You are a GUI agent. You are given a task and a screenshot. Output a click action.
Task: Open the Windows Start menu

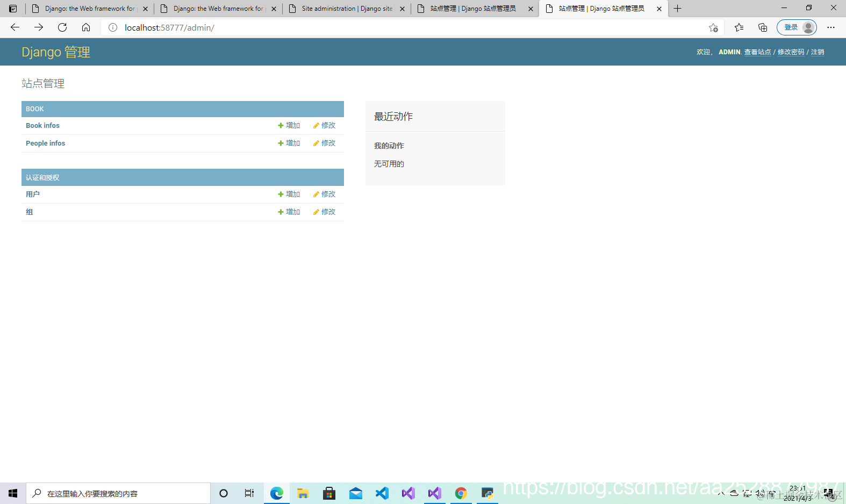(x=13, y=493)
